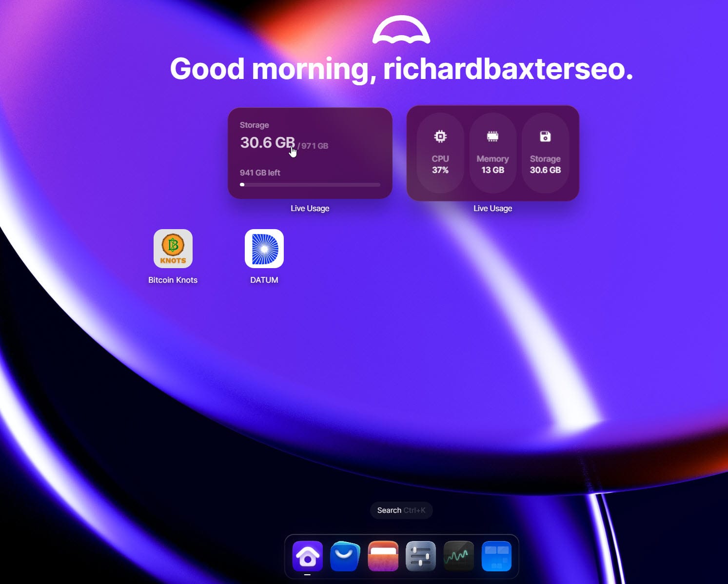
Task: Open the Files app in the dock
Action: tap(383, 556)
